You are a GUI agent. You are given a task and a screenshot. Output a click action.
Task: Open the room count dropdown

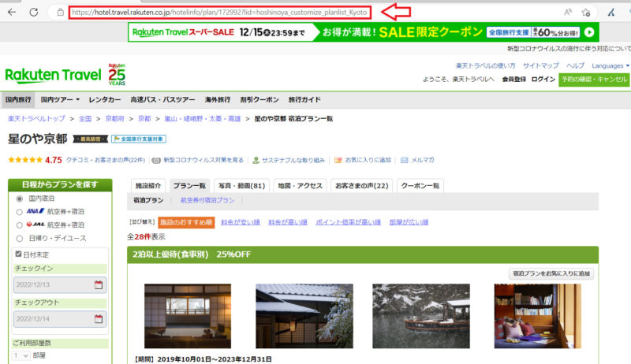coord(21,356)
